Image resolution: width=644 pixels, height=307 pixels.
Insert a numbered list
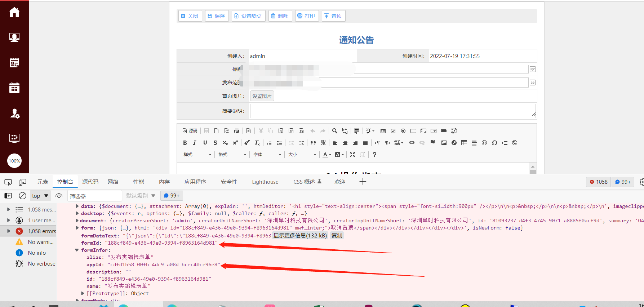pyautogui.click(x=269, y=143)
